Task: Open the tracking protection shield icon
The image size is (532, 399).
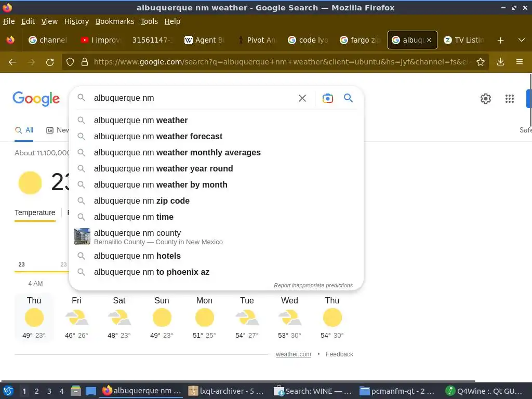Action: click(70, 62)
